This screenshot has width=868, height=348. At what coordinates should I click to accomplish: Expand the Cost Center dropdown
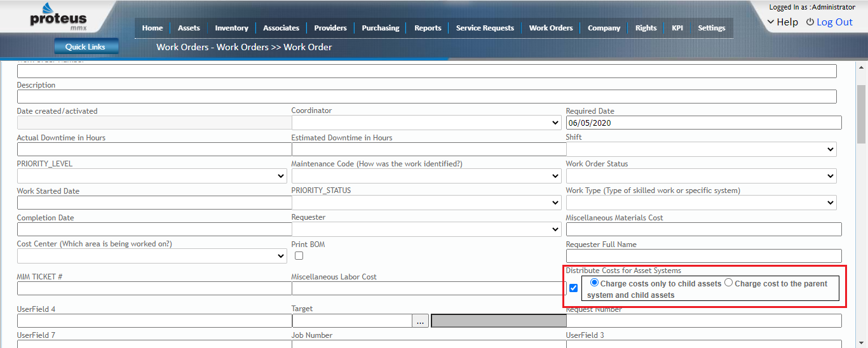click(x=152, y=256)
